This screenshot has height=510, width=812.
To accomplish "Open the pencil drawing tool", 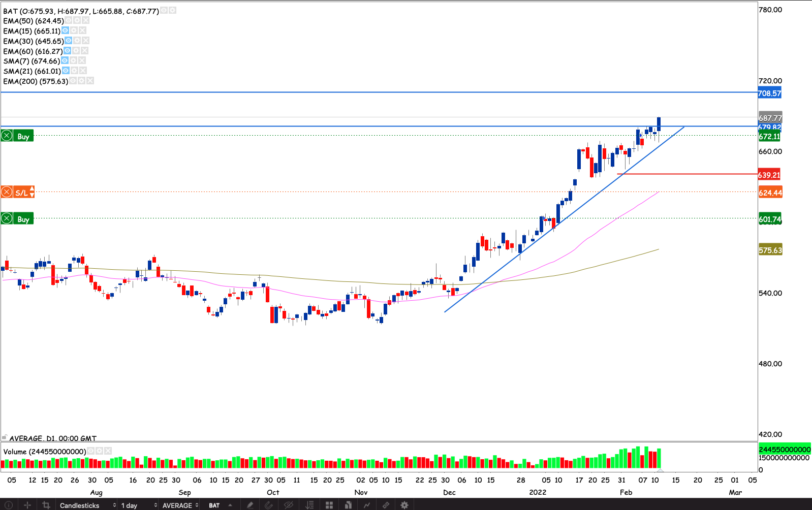I will [x=250, y=505].
